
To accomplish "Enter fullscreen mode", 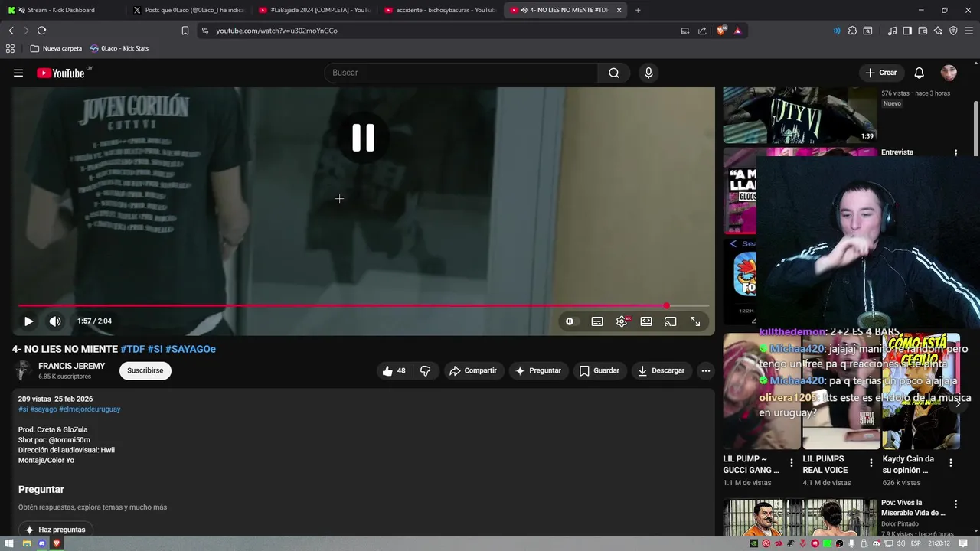I will click(695, 321).
